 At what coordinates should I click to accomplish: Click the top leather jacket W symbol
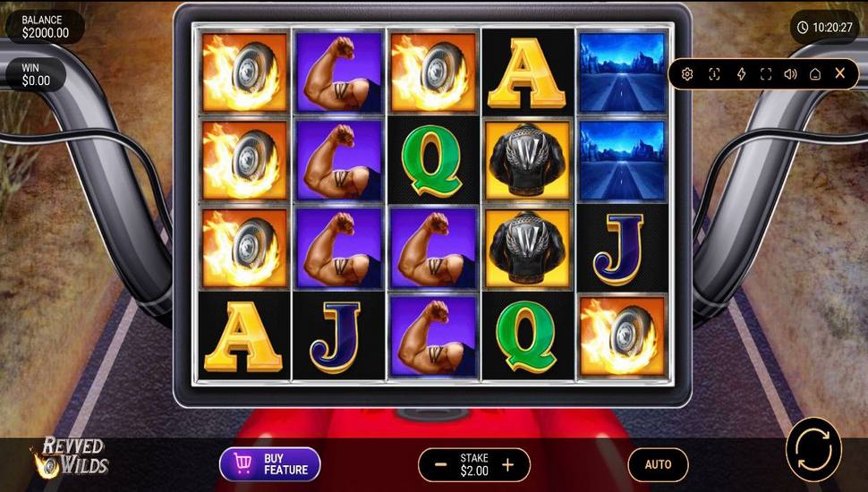(528, 160)
